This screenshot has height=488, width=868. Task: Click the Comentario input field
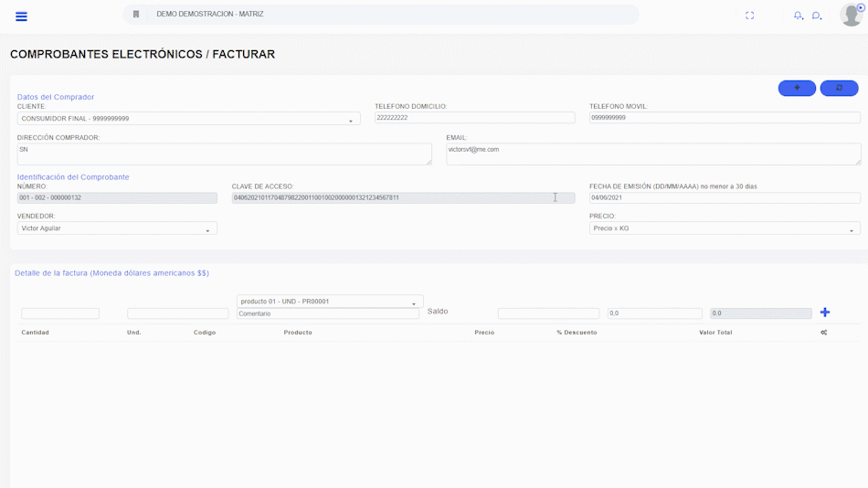[x=327, y=313]
